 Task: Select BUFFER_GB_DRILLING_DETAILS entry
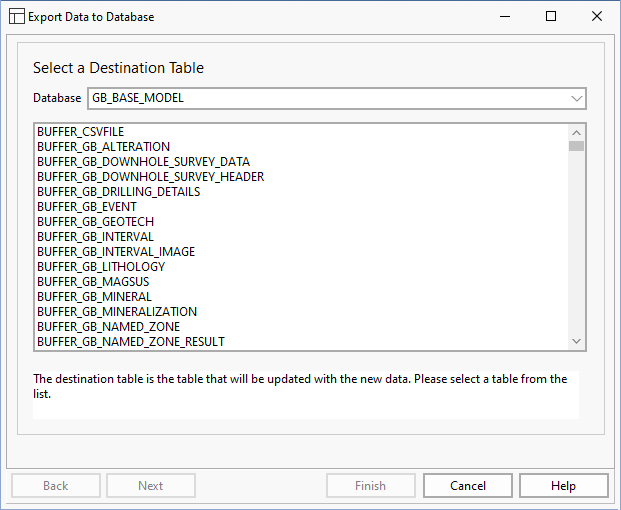(x=118, y=192)
